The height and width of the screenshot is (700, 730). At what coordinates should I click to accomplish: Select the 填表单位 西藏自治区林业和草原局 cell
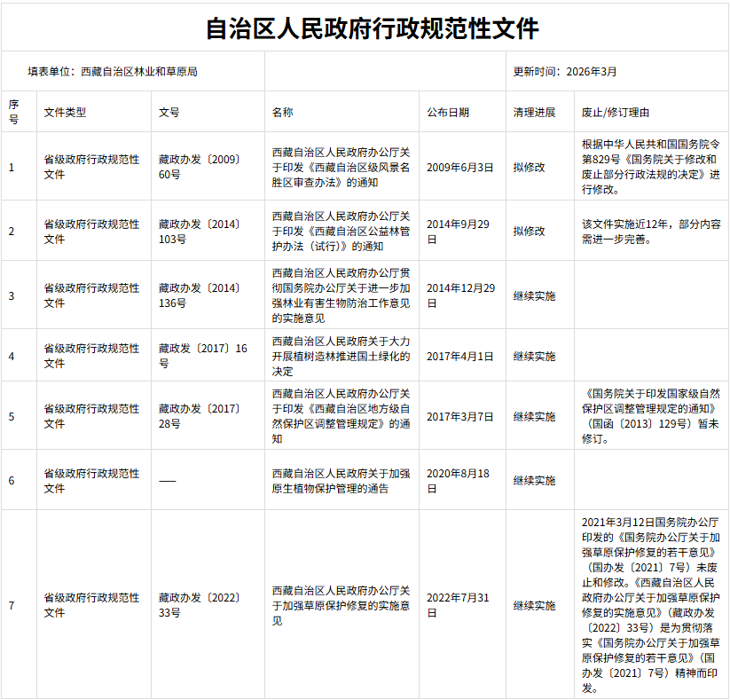(x=113, y=71)
